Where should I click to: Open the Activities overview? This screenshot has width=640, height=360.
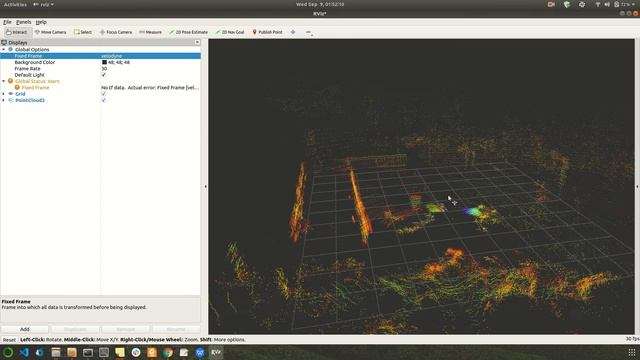[x=15, y=4]
